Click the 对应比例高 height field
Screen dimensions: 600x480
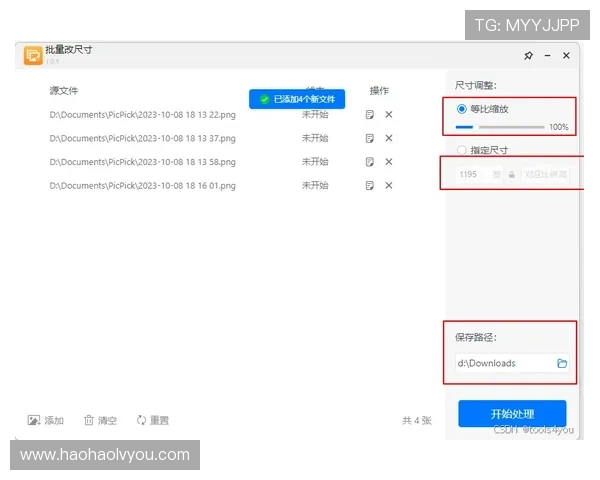pyautogui.click(x=545, y=175)
